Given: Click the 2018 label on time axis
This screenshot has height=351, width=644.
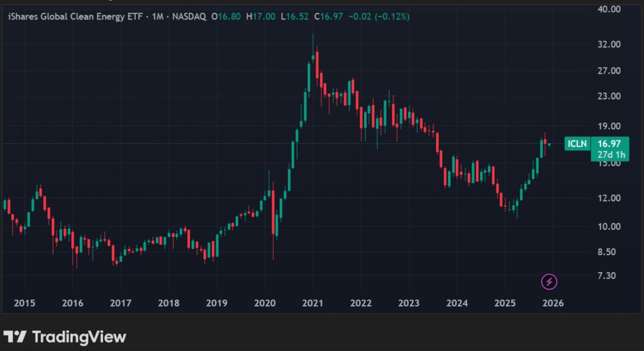Looking at the screenshot, I should [169, 303].
